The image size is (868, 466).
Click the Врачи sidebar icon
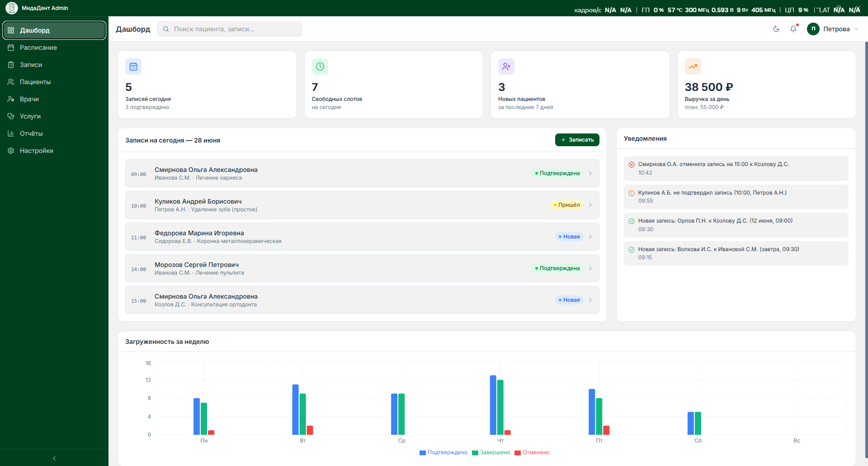pyautogui.click(x=11, y=99)
